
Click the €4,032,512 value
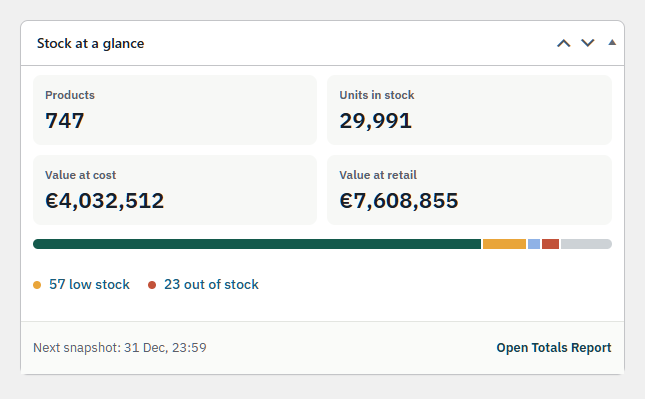tap(104, 201)
